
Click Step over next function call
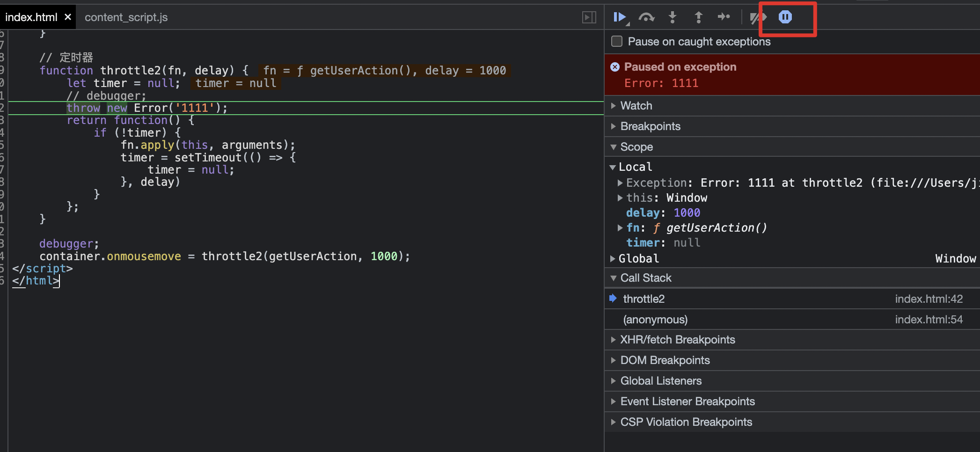pyautogui.click(x=646, y=17)
